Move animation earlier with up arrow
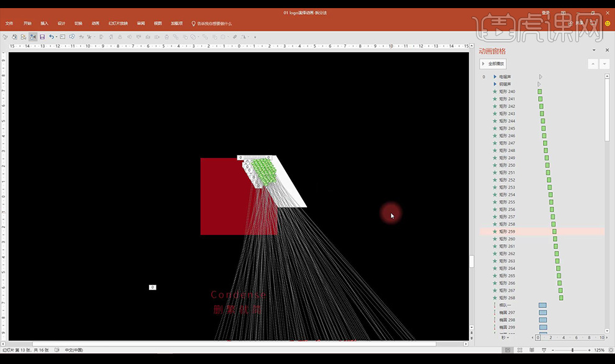The width and height of the screenshot is (615, 364). click(x=593, y=64)
